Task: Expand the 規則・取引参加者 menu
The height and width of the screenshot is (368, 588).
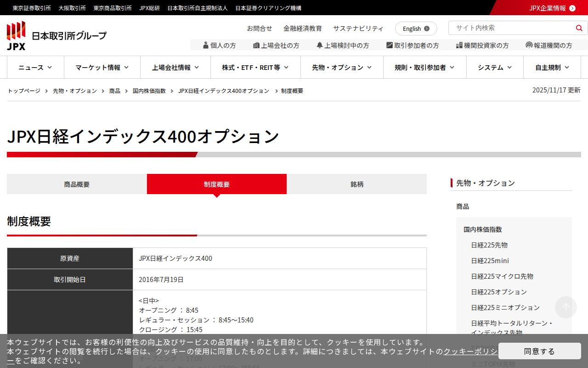Action: 425,67
